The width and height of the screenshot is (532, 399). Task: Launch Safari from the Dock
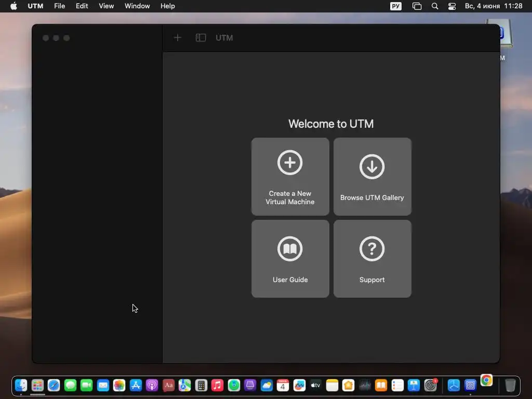[x=54, y=385]
